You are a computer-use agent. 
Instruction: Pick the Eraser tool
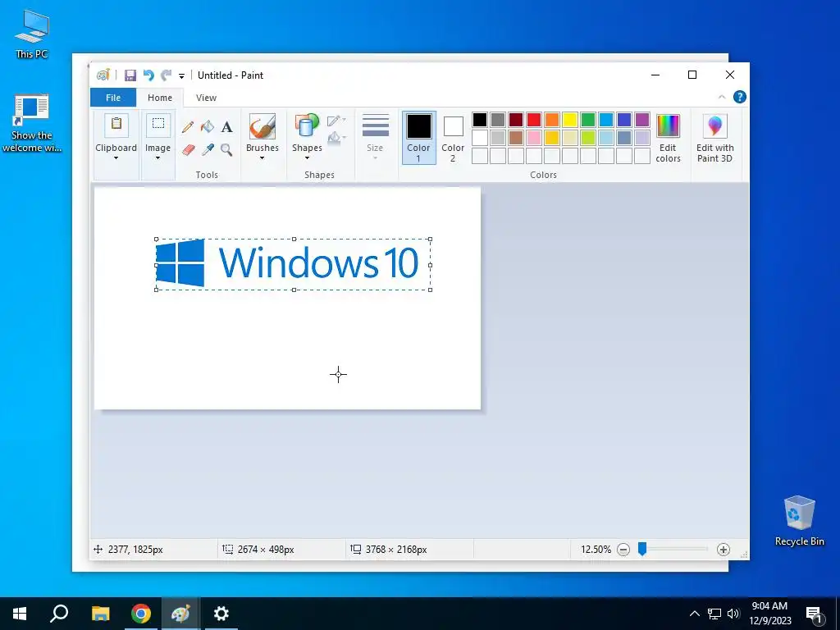[188, 149]
